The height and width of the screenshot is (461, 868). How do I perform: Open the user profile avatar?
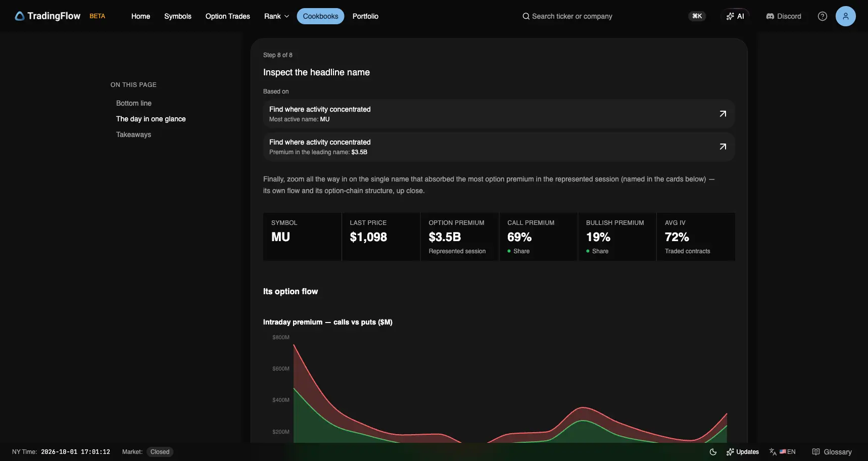click(x=846, y=16)
